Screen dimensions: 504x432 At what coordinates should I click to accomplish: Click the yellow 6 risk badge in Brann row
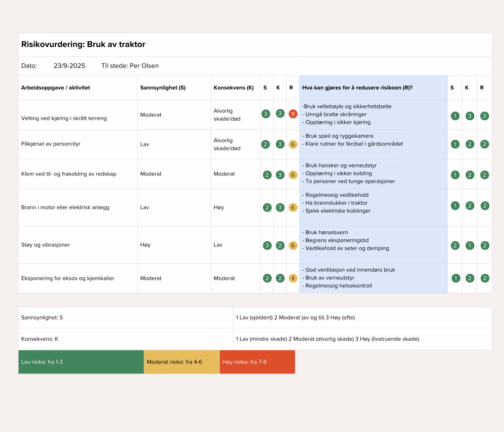[x=293, y=207]
